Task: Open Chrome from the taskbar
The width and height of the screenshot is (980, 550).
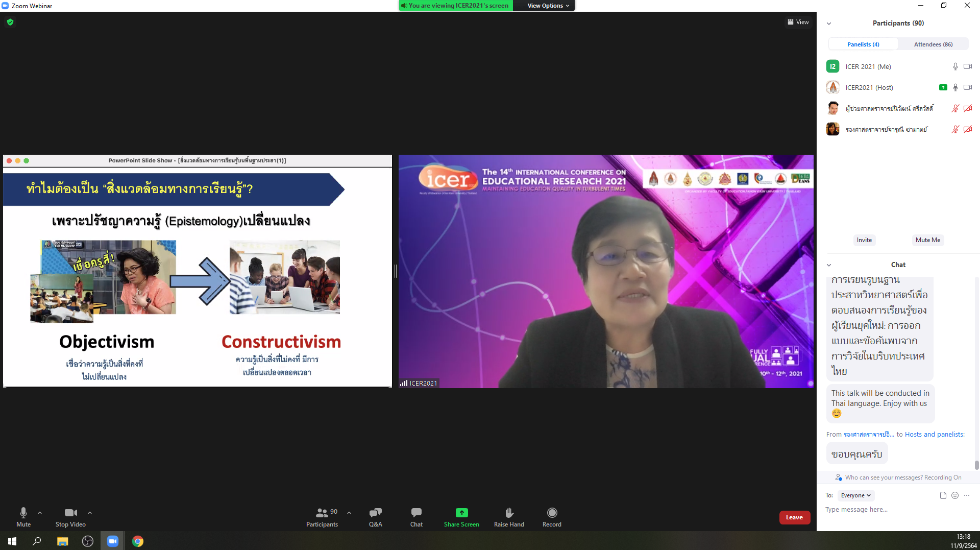Action: (138, 541)
